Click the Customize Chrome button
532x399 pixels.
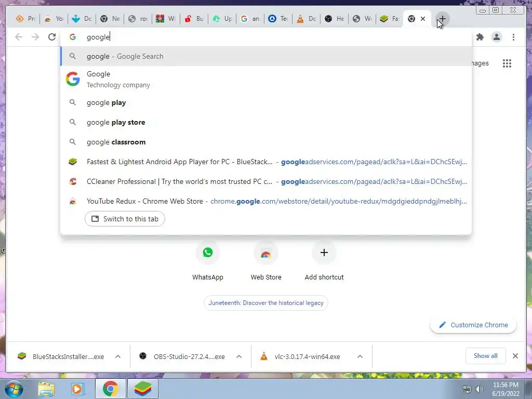pos(473,325)
